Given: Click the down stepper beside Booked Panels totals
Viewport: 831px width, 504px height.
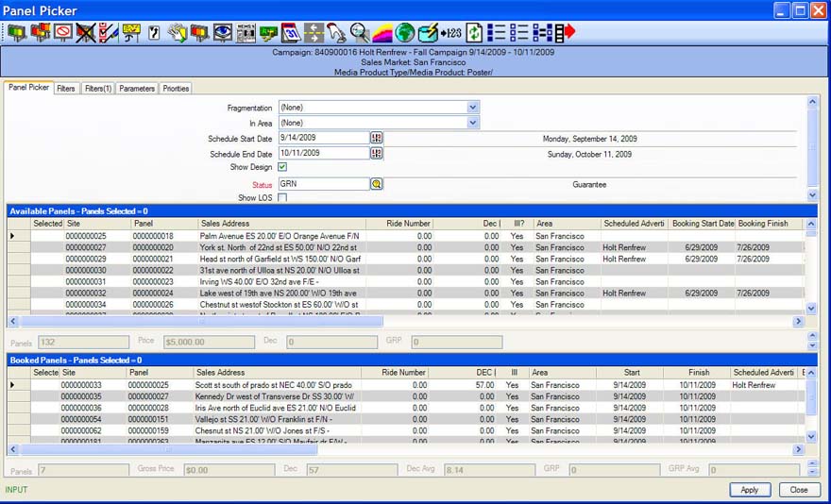Looking at the screenshot, I should pos(812,473).
